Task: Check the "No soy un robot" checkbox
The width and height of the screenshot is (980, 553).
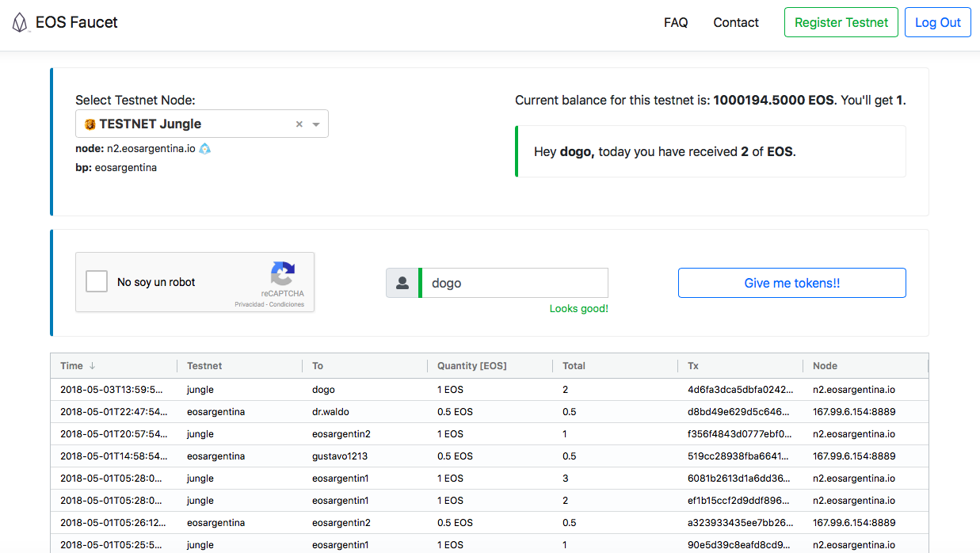Action: pos(97,281)
